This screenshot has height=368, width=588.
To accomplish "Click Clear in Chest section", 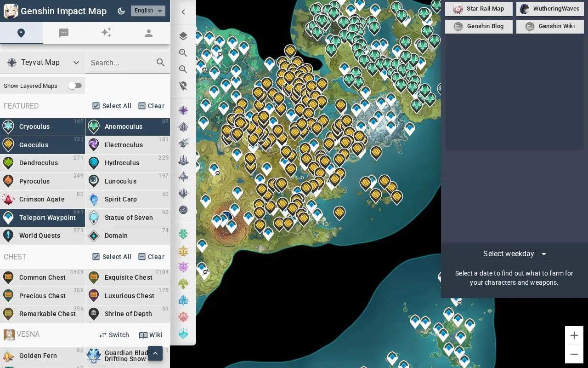I will (151, 257).
